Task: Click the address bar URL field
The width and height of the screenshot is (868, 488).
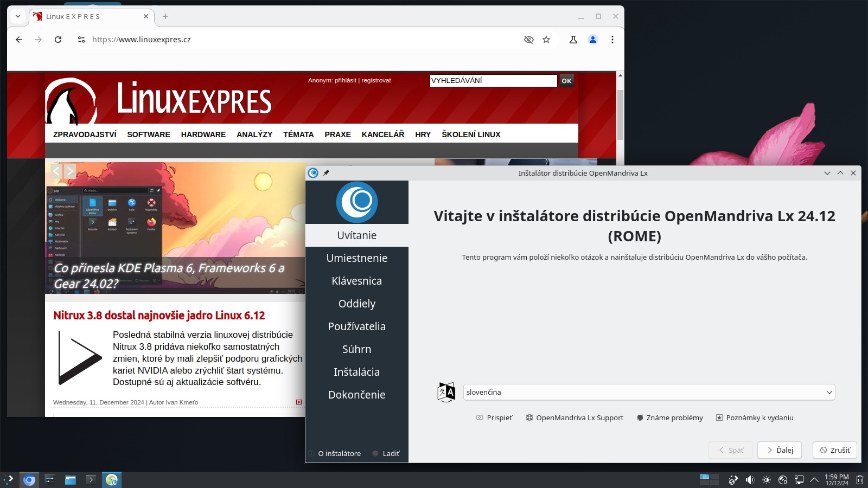Action: click(x=304, y=40)
